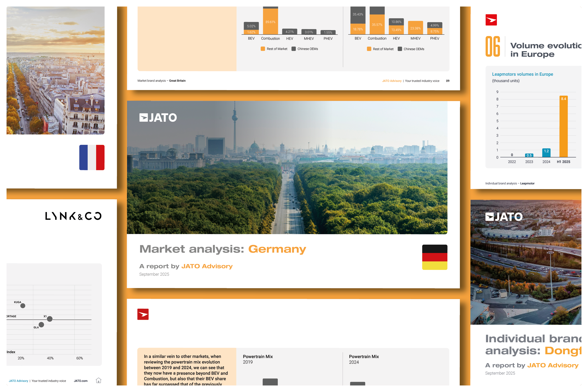The width and height of the screenshot is (588, 392).
Task: Click the white JATO logo over Berlin
Action: coord(158,117)
